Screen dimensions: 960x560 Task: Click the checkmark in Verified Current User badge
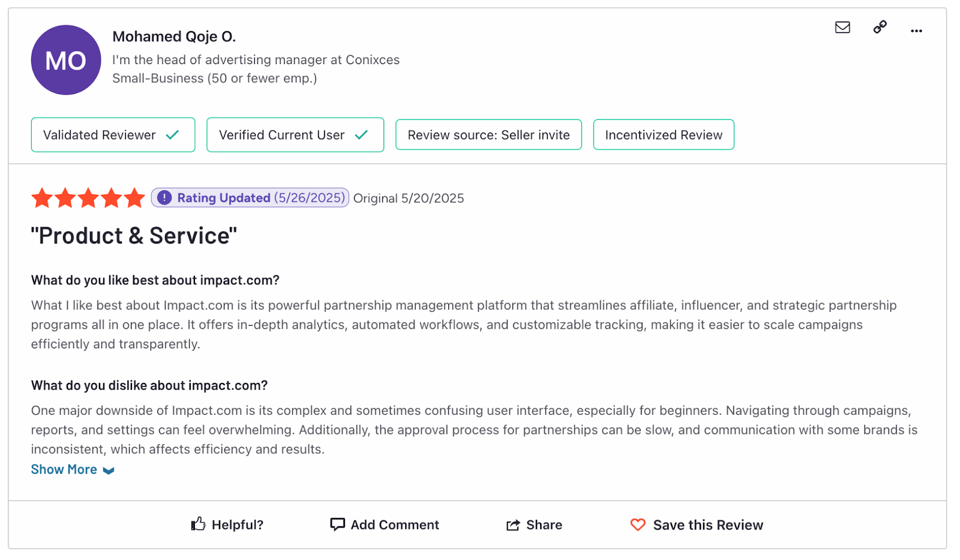(x=361, y=135)
